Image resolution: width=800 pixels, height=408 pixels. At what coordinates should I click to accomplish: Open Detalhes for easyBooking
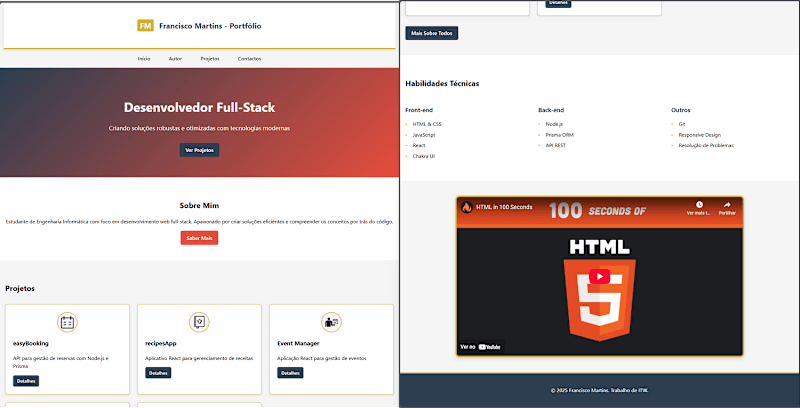tap(26, 381)
